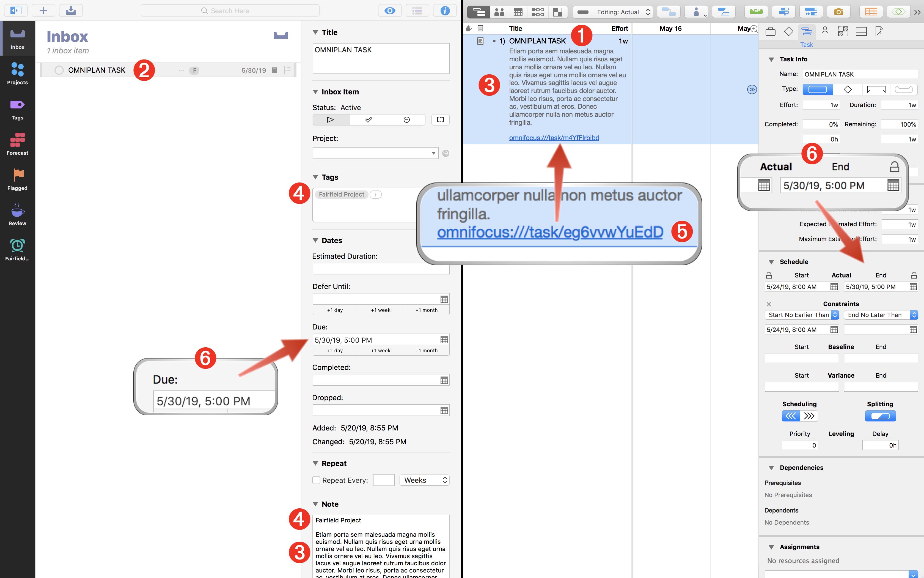Enable the Repeat Every checkbox
The image size is (924, 578).
tap(316, 480)
